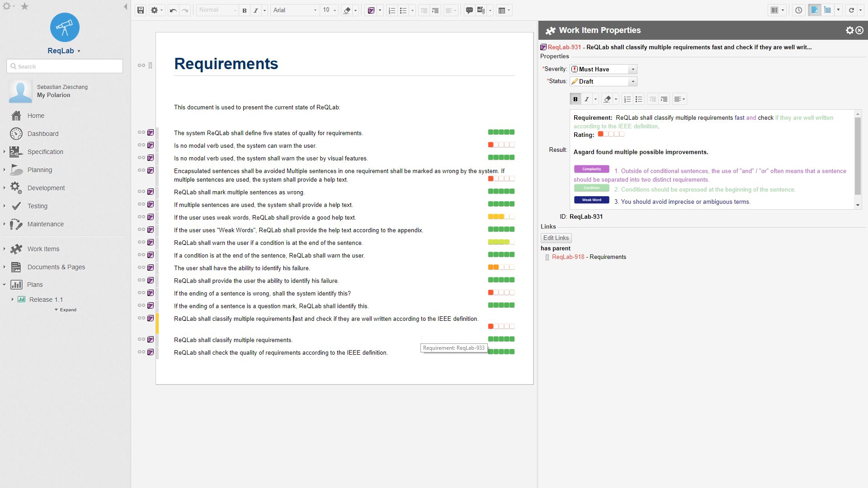Viewport: 868px width, 488px height.
Task: Open the sidebar panel layout dropdown
Action: pyautogui.click(x=777, y=10)
